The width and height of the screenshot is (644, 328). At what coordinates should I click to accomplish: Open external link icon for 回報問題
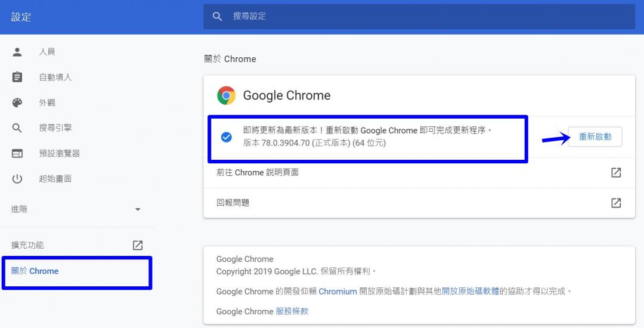coord(616,203)
